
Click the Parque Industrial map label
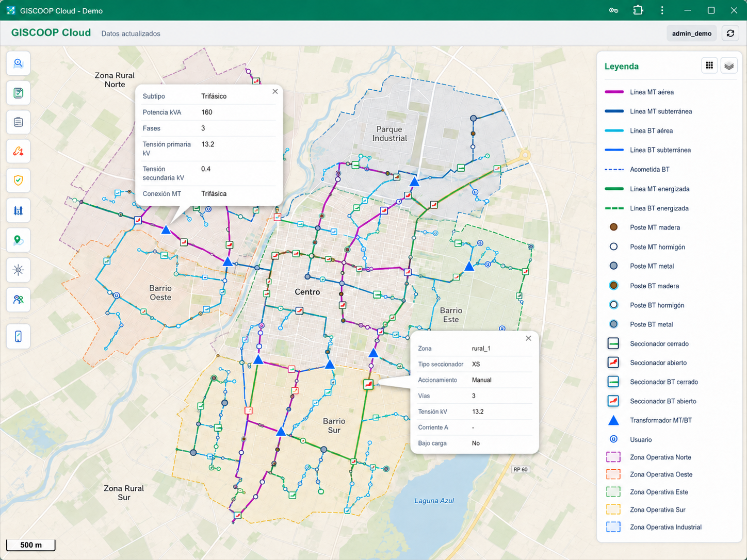point(389,134)
